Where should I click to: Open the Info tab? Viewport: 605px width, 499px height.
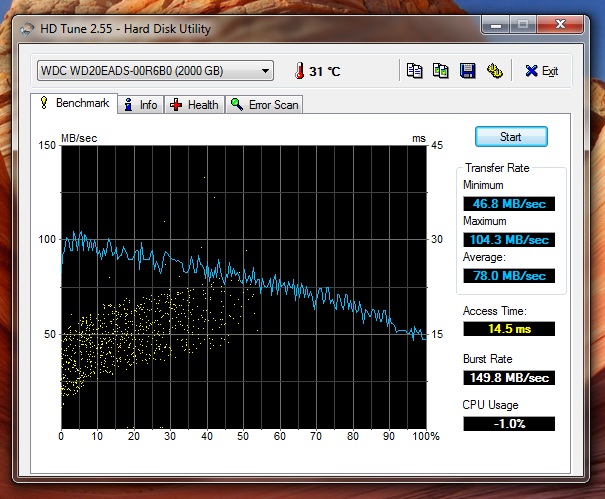140,104
